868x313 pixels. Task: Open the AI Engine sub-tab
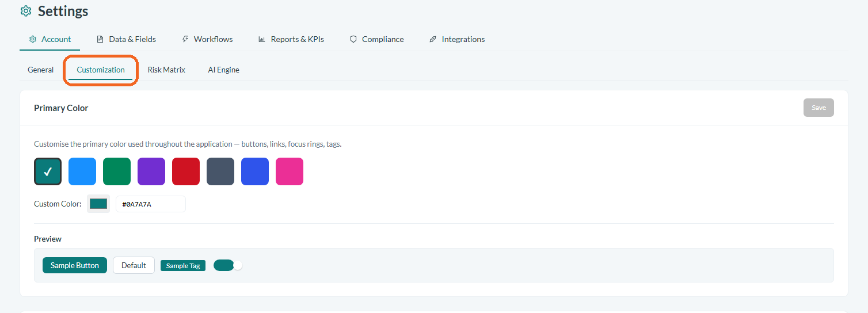(x=223, y=70)
